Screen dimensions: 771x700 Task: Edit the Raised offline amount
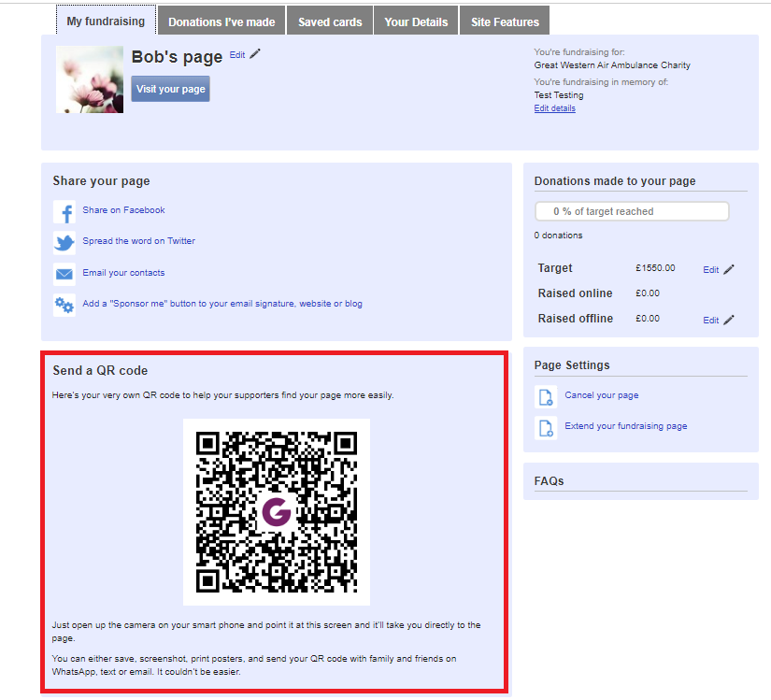coord(710,321)
